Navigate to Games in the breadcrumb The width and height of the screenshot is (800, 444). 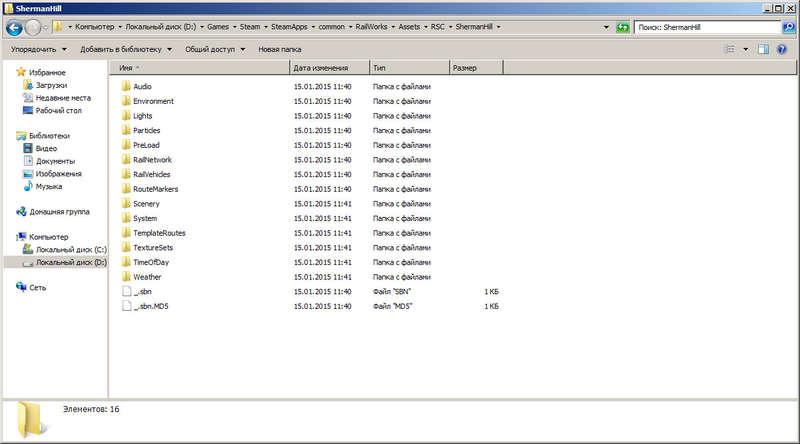[x=218, y=27]
